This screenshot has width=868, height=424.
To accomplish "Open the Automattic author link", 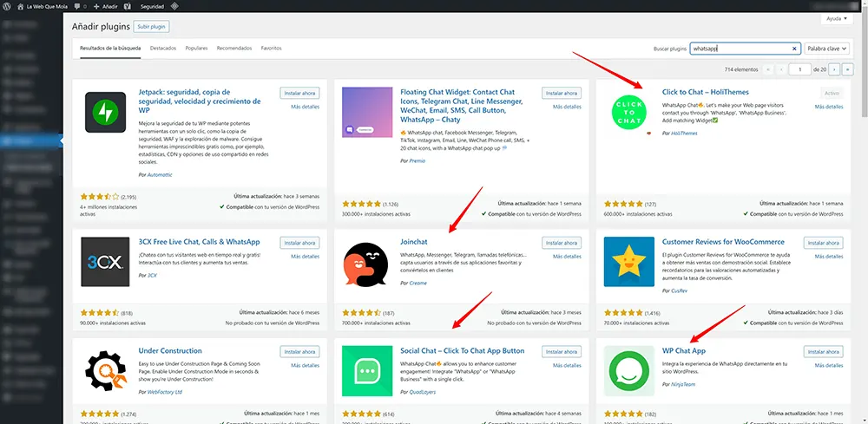I will pyautogui.click(x=160, y=174).
